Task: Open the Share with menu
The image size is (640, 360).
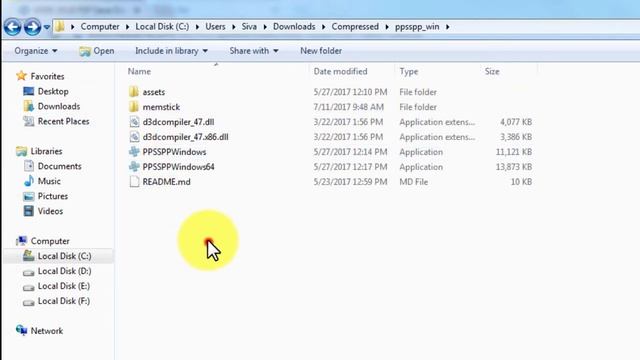Action: tap(253, 51)
